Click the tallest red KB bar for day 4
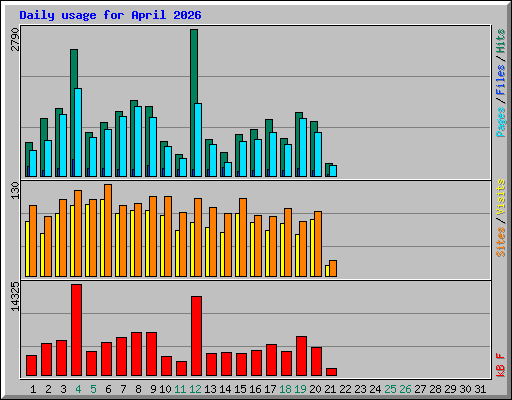Image resolution: width=512 pixels, height=400 pixels. coord(76,330)
